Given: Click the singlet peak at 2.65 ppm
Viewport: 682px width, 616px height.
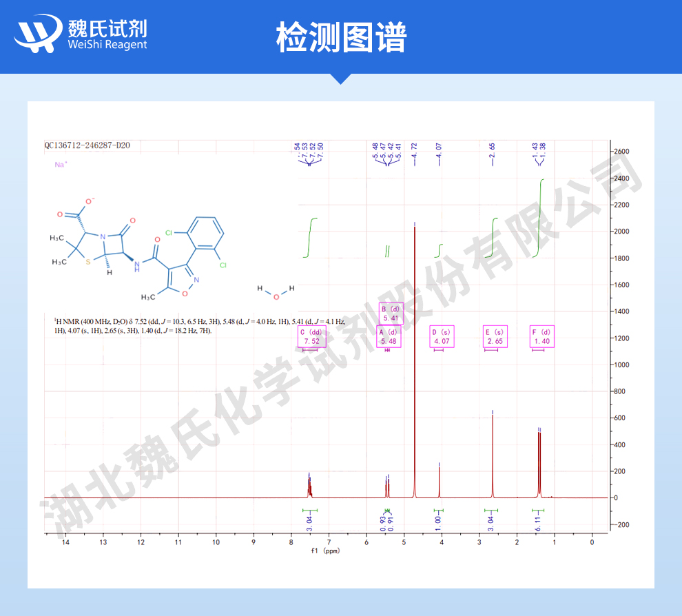Looking at the screenshot, I should pyautogui.click(x=493, y=455).
